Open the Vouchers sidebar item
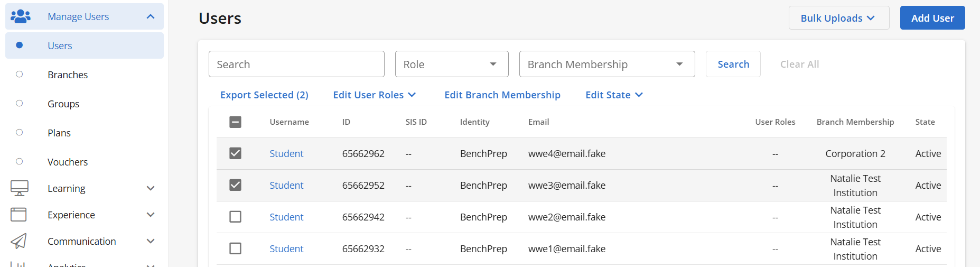The image size is (980, 267). (85, 162)
